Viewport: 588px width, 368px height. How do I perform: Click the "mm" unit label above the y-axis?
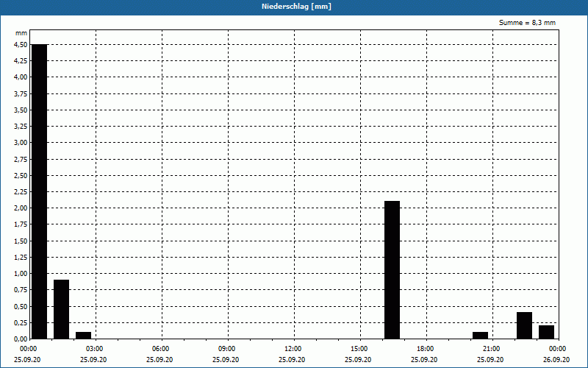tap(21, 33)
